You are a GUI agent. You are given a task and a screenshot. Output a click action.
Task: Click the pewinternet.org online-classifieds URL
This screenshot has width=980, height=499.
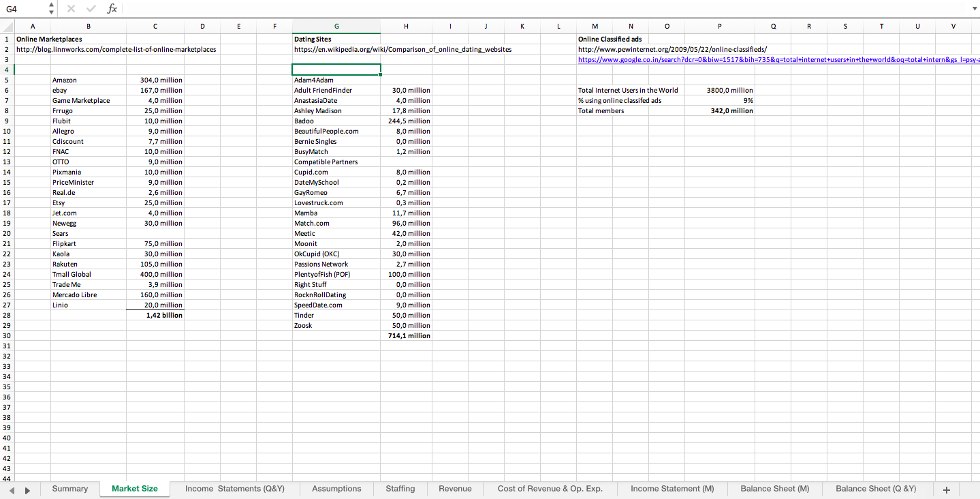point(672,49)
